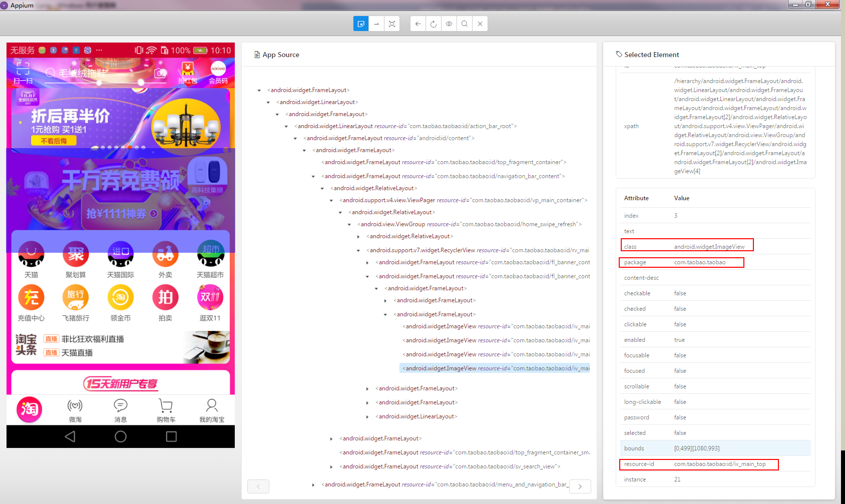Tap the scan icon in phone screenshot
The height and width of the screenshot is (504, 845).
tap(23, 73)
